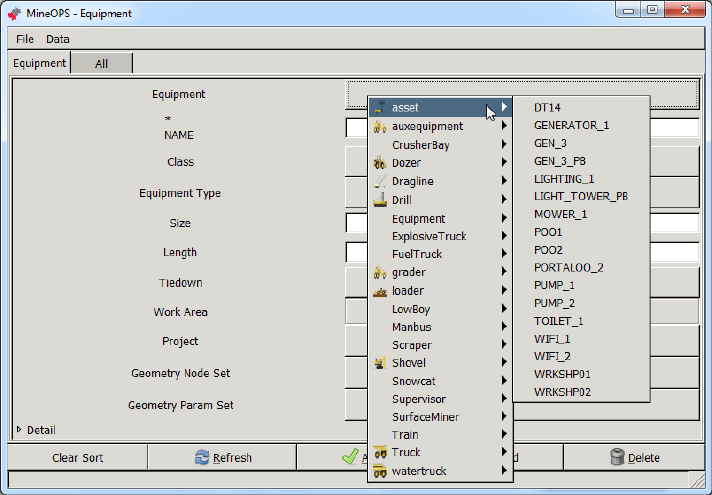The width and height of the screenshot is (712, 495).
Task: Click the Refresh arrows icon
Action: coord(202,457)
